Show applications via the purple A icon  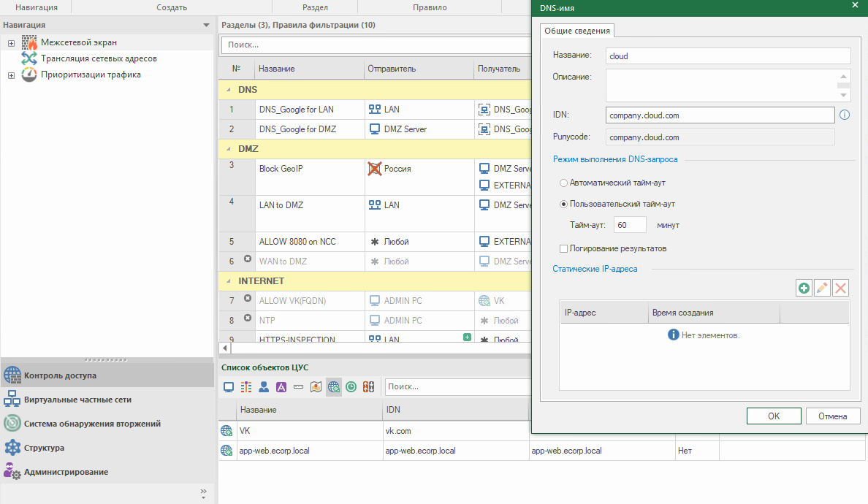point(281,386)
